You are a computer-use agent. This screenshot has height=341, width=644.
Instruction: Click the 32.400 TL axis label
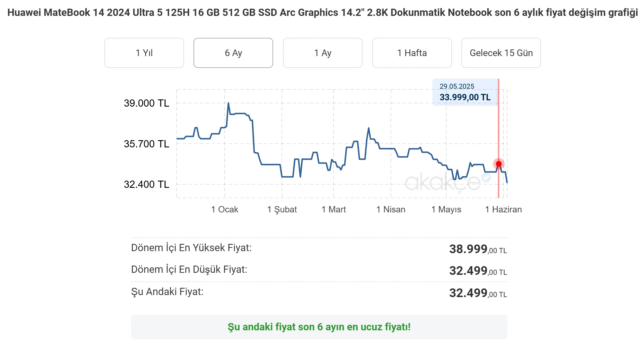click(x=146, y=184)
